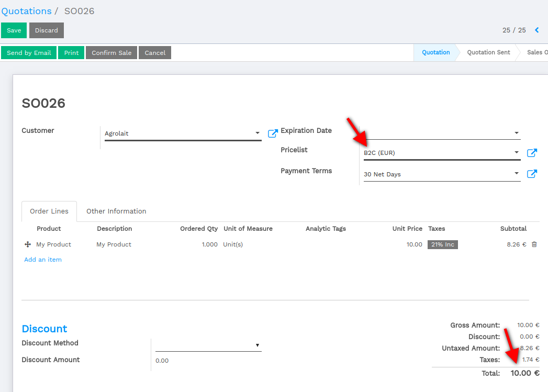
Task: Click the 25 / 25 pager counter
Action: click(514, 30)
